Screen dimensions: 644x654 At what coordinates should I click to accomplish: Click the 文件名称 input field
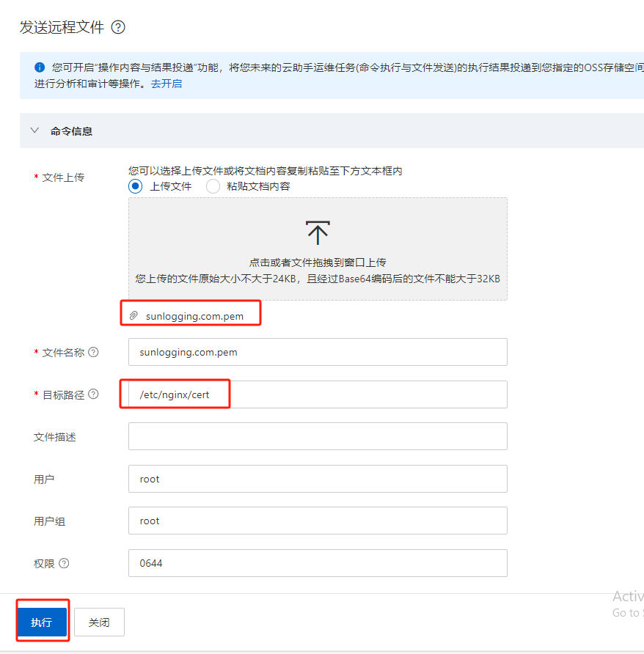(318, 352)
